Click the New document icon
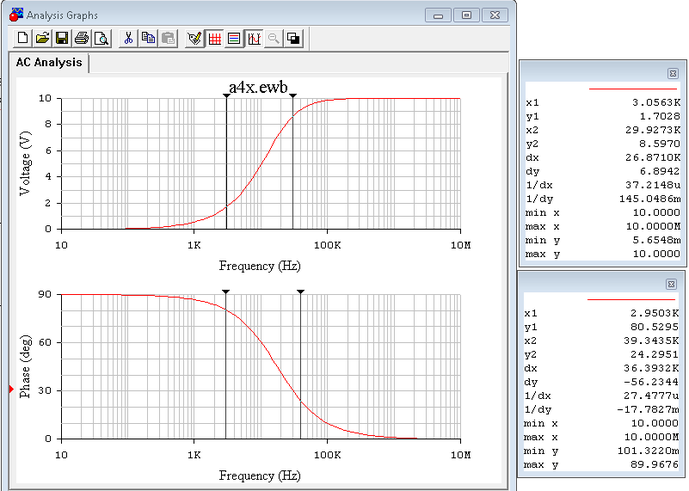The image size is (689, 491). click(22, 38)
